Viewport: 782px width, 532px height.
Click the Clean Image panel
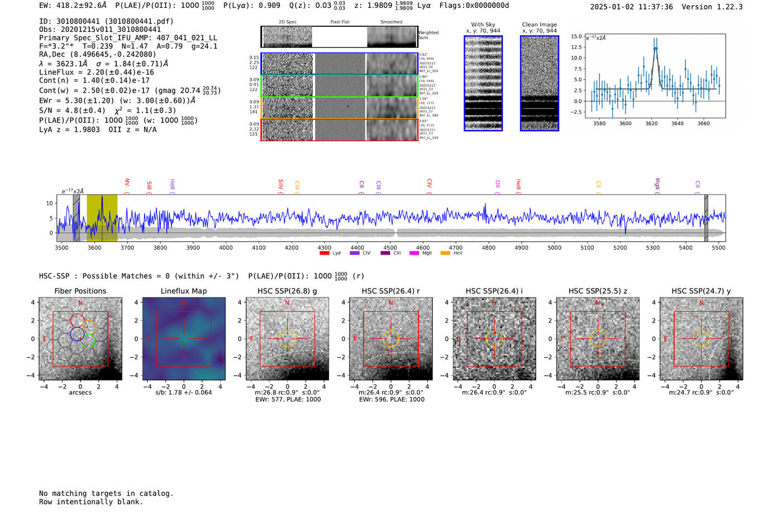[540, 83]
